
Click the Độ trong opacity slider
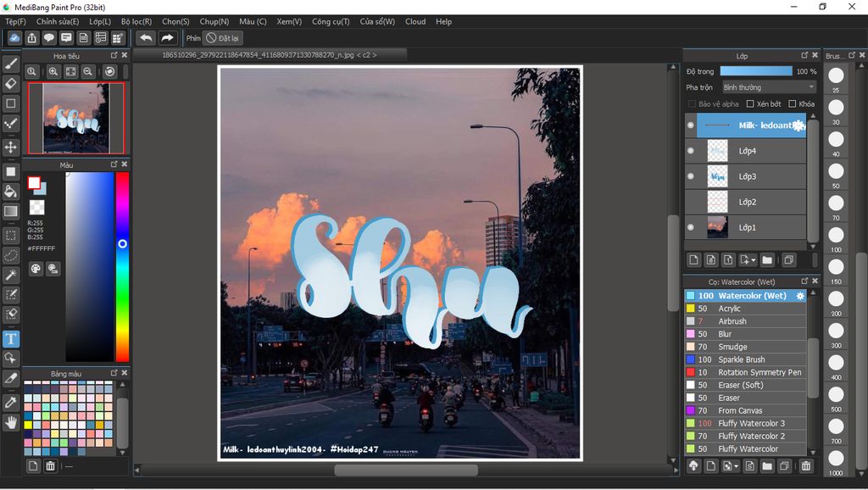[756, 71]
